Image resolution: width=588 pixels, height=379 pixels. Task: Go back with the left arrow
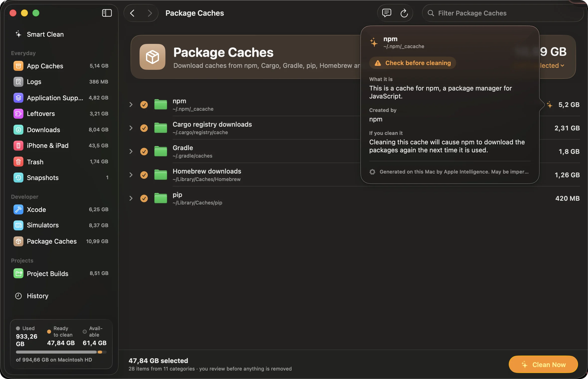133,13
